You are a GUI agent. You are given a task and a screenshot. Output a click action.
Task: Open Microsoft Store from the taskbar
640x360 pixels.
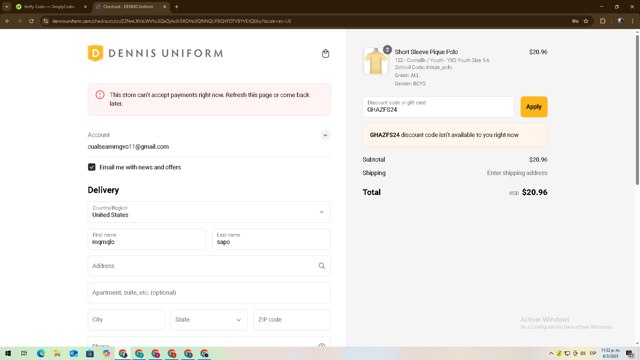point(90,353)
